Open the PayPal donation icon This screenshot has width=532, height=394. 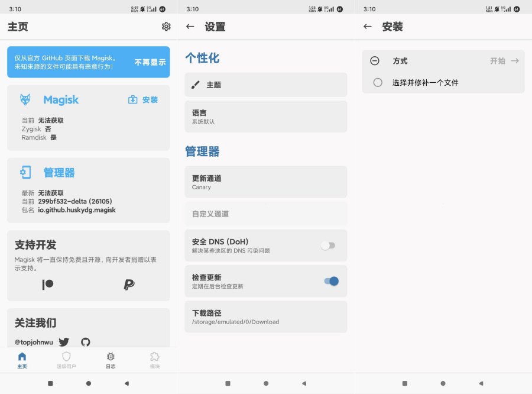(x=129, y=285)
